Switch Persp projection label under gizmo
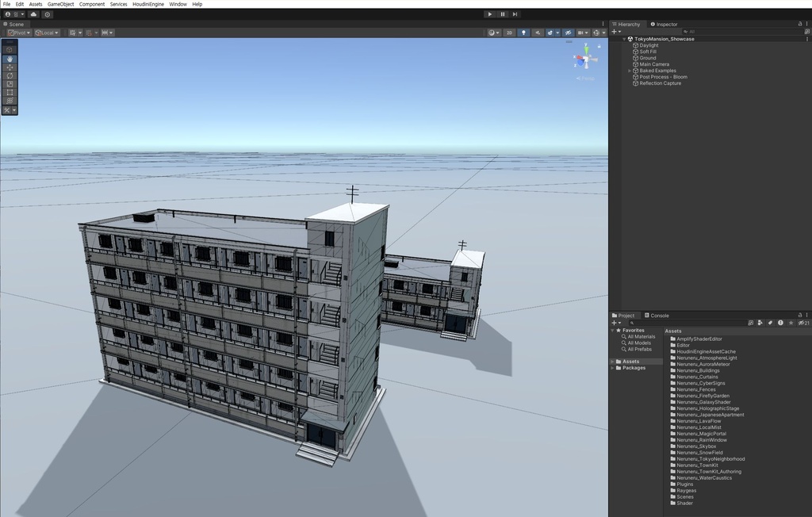 pos(586,79)
